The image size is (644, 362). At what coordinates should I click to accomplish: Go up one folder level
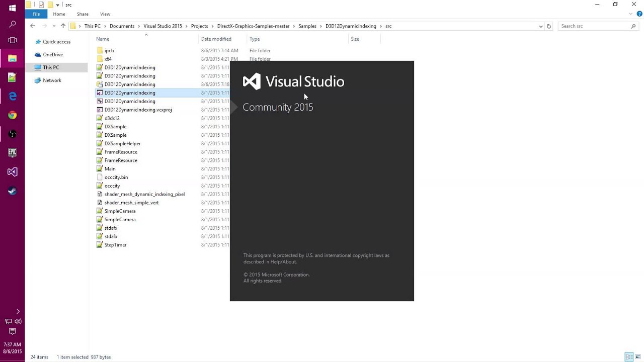pyautogui.click(x=63, y=26)
